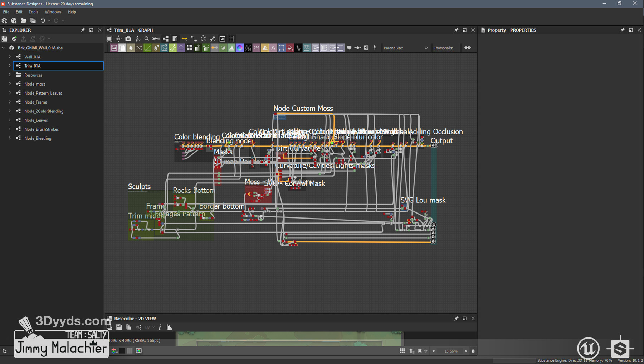The image size is (644, 364).
Task: Click the save floppy icon in Explorer toolbar
Action: click(x=4, y=39)
